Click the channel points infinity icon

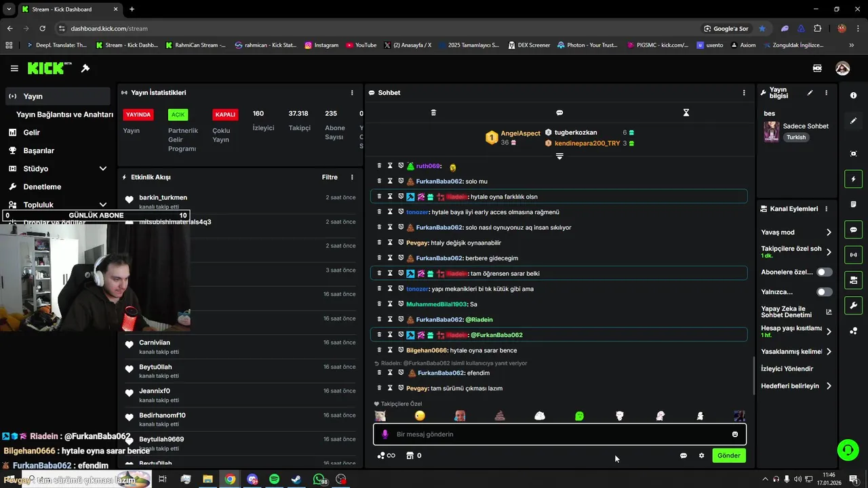[x=386, y=455]
